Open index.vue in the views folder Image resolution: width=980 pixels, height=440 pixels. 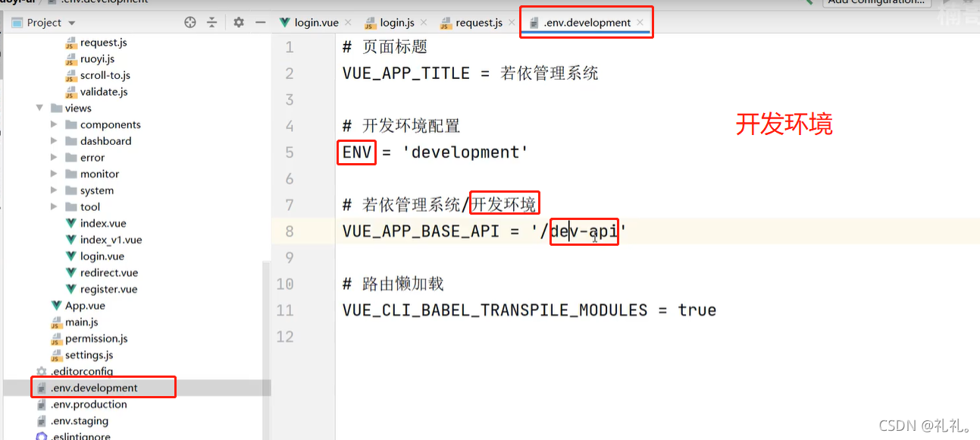point(103,223)
